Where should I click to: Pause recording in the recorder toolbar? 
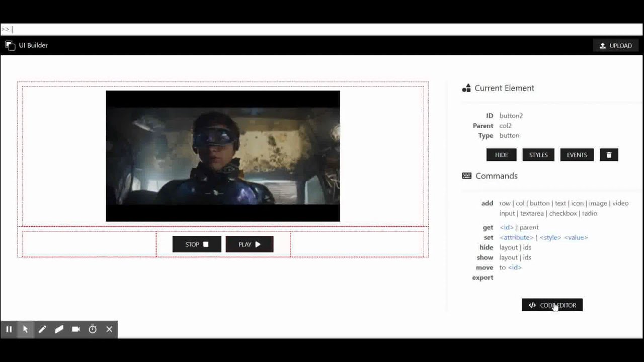coord(9,329)
